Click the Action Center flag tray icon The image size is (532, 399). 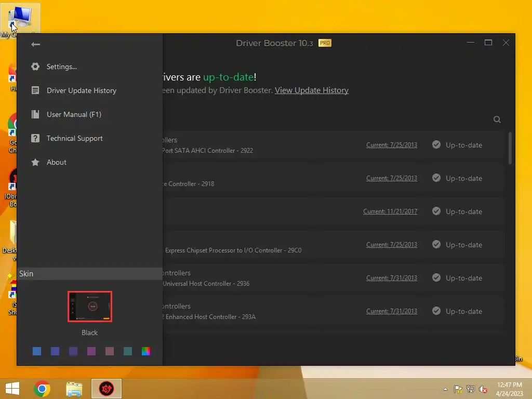click(458, 389)
